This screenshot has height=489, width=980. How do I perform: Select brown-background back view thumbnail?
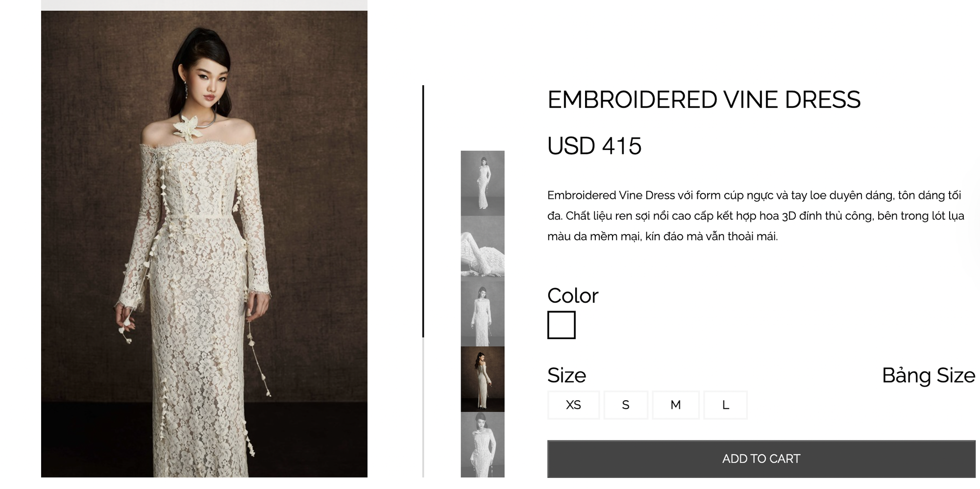(483, 379)
